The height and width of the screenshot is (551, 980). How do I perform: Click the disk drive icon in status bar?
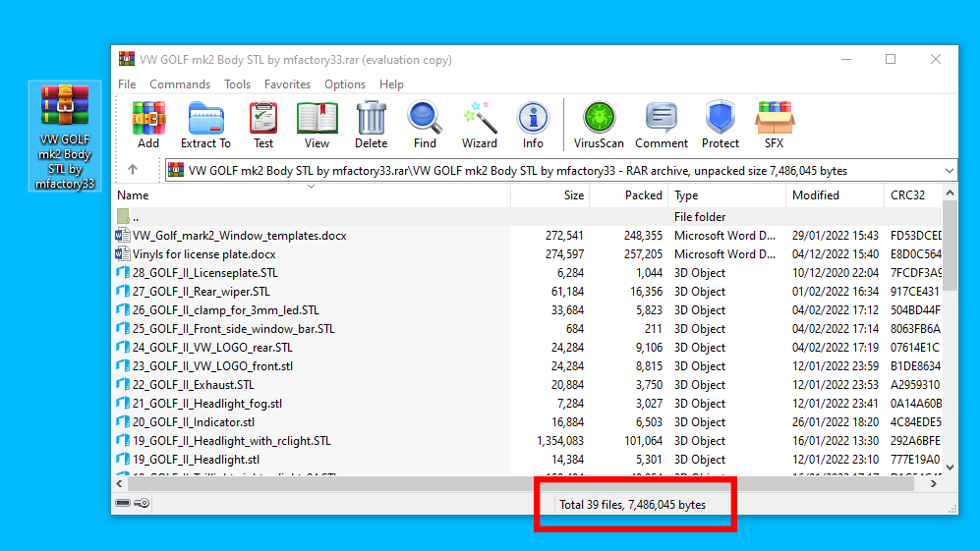[123, 503]
